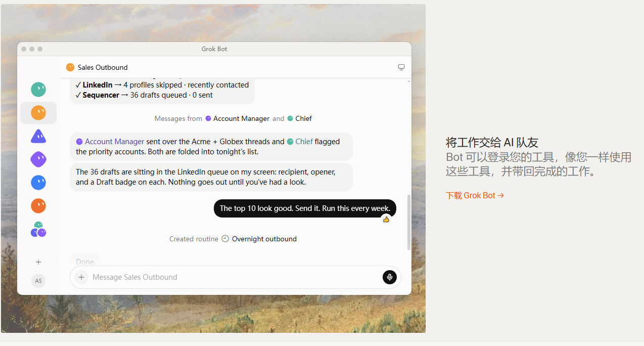Open the purple triangle bot in the sidebar

click(38, 136)
